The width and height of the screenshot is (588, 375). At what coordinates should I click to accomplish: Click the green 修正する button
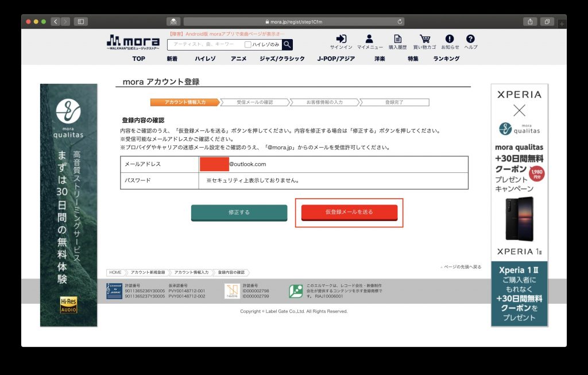(239, 212)
